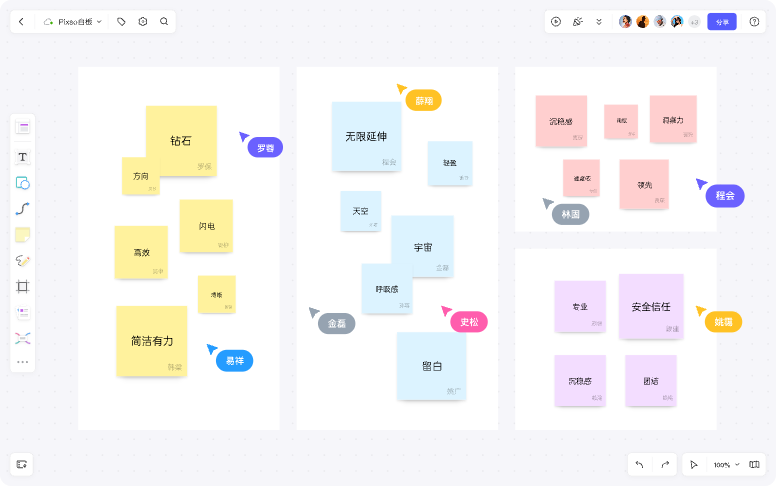
Task: Expand the Pixso白板 file name dropdown
Action: [x=78, y=21]
